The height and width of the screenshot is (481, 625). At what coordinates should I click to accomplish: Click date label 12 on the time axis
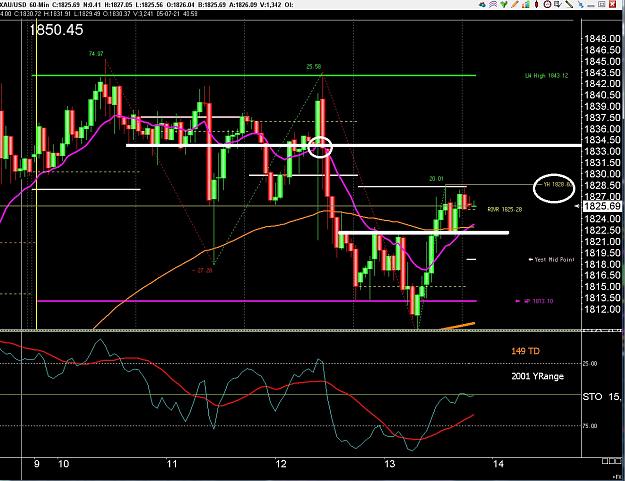click(281, 464)
